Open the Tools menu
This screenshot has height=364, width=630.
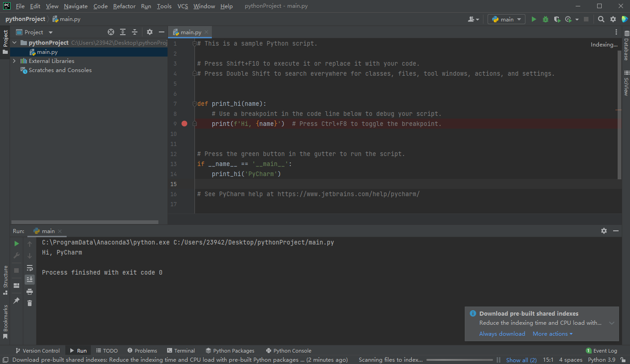164,6
